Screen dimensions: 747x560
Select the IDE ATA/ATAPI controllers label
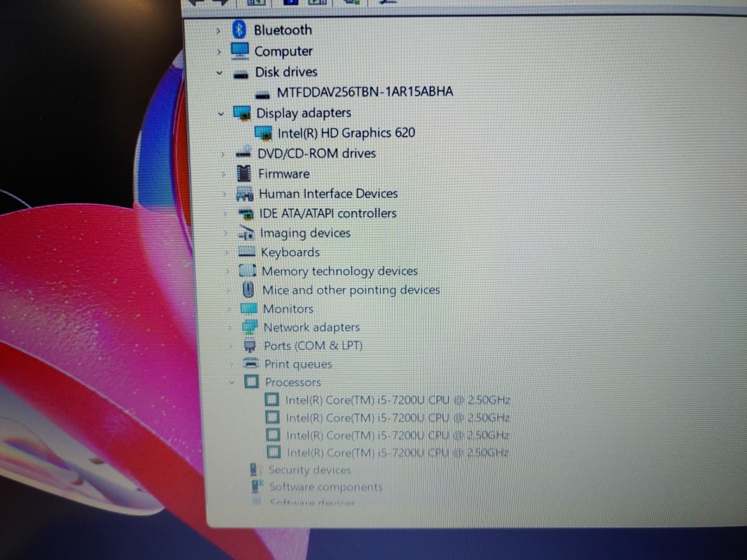pyautogui.click(x=328, y=213)
